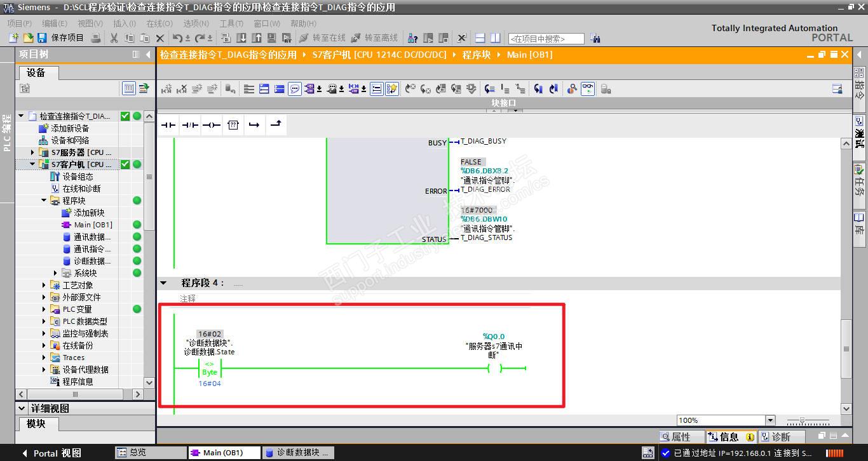Image resolution: width=868 pixels, height=461 pixels.
Task: Click the delete X icon in the main toolbar
Action: click(x=160, y=38)
